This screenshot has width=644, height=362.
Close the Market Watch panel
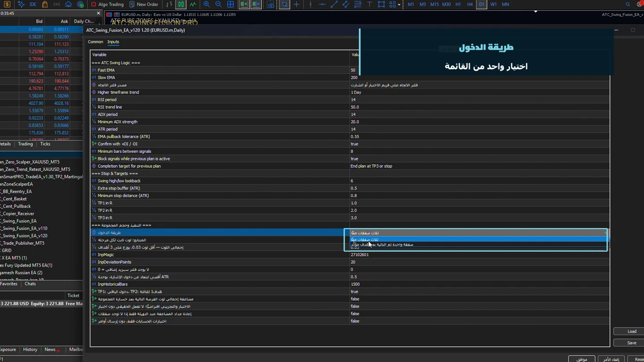[x=98, y=13]
